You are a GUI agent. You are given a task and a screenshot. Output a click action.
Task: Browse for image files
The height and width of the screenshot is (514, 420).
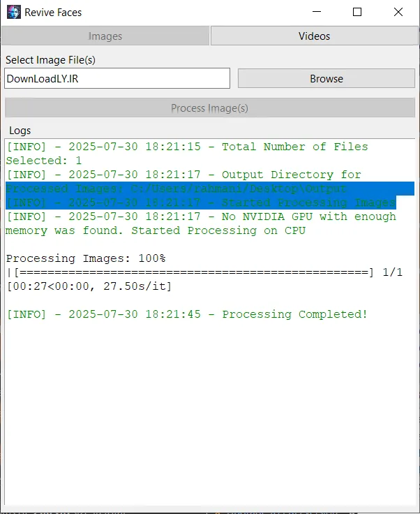coord(327,78)
